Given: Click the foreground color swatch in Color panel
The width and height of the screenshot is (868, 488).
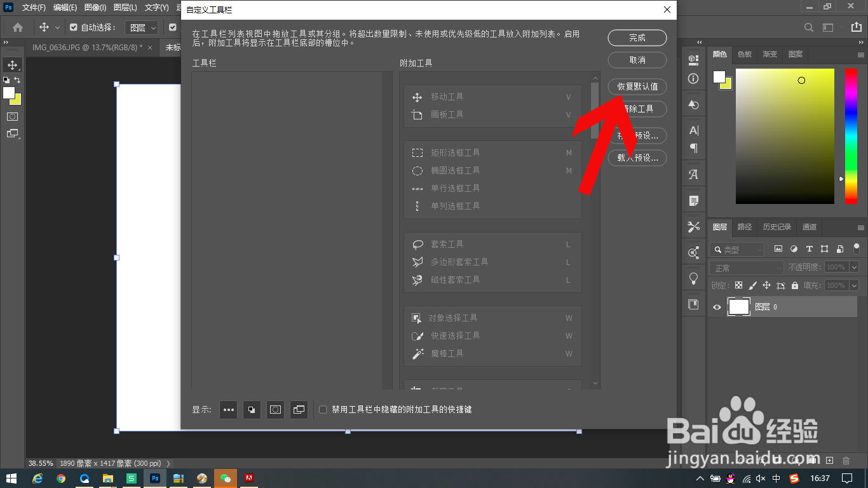Looking at the screenshot, I should click(x=719, y=76).
